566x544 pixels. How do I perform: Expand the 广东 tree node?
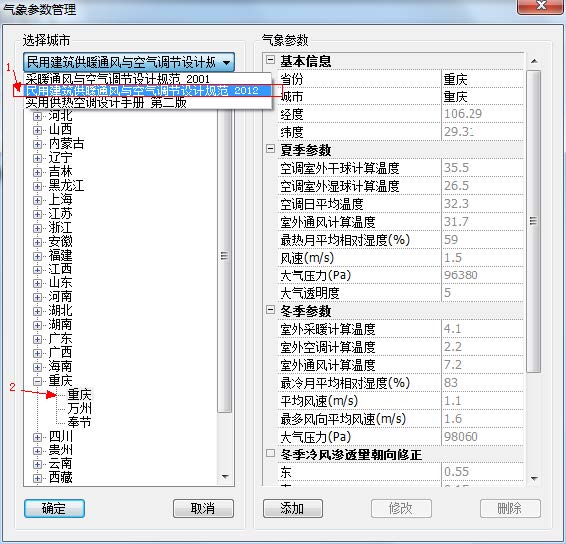point(37,339)
